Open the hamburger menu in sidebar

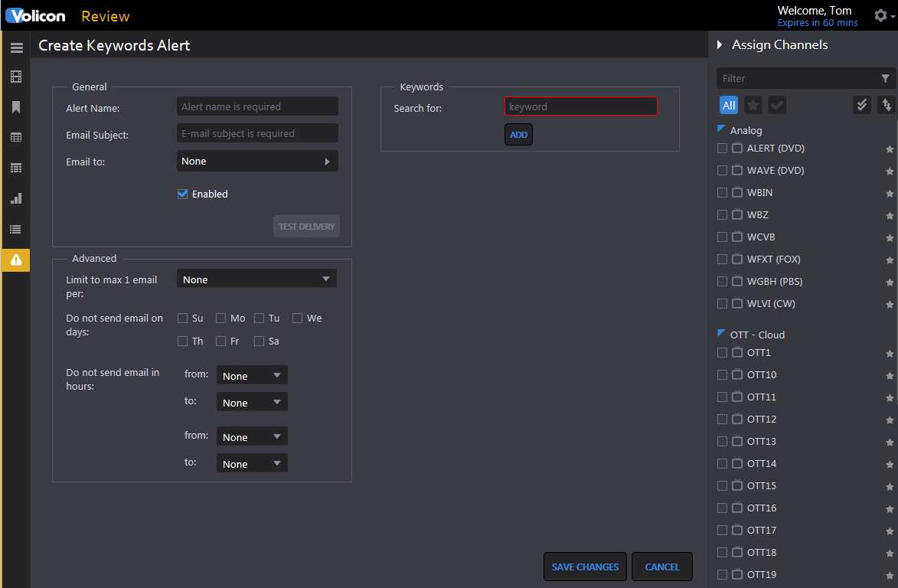(x=17, y=47)
